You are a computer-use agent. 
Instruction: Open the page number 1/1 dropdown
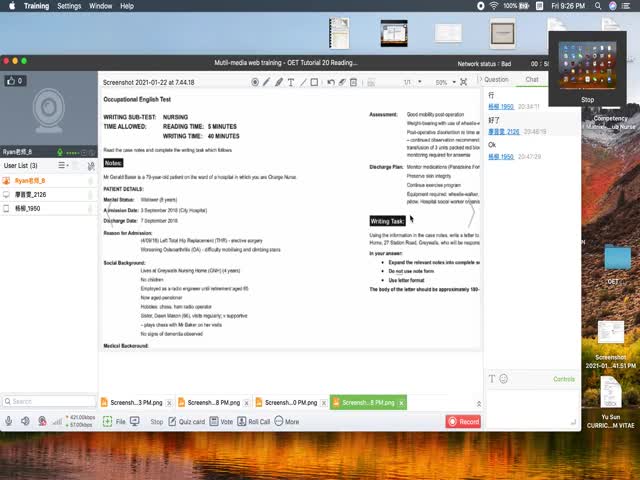tap(412, 81)
